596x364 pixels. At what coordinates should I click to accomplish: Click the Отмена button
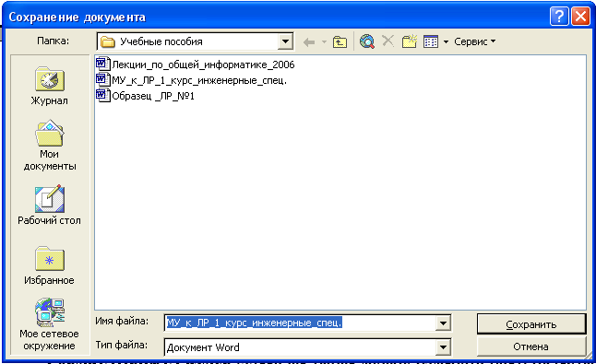pos(531,346)
